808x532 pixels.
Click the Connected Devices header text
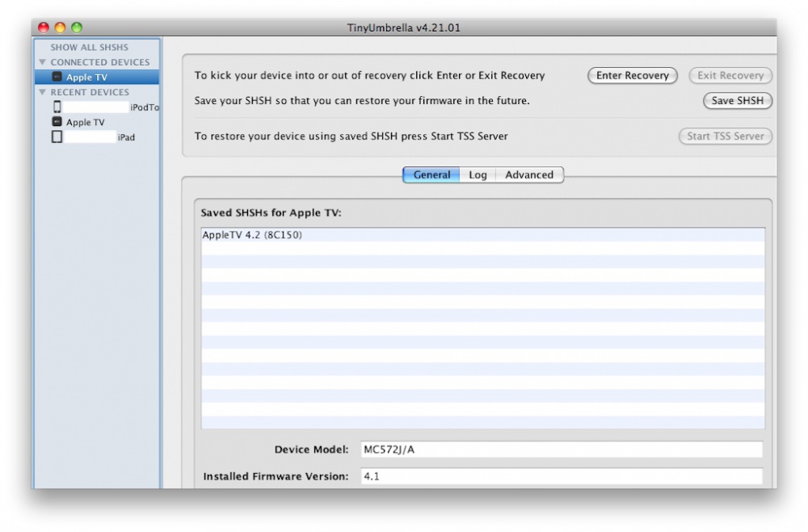[100, 62]
